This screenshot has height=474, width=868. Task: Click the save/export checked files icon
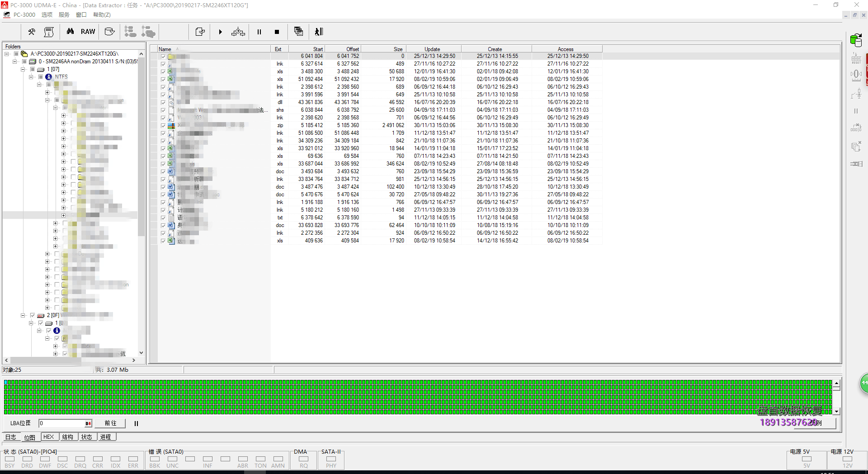200,32
